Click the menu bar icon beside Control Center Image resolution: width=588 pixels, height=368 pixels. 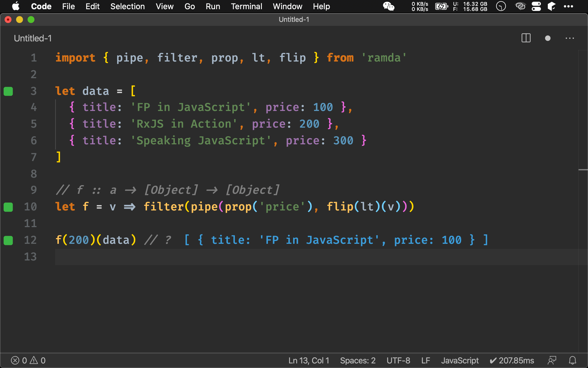tap(552, 6)
